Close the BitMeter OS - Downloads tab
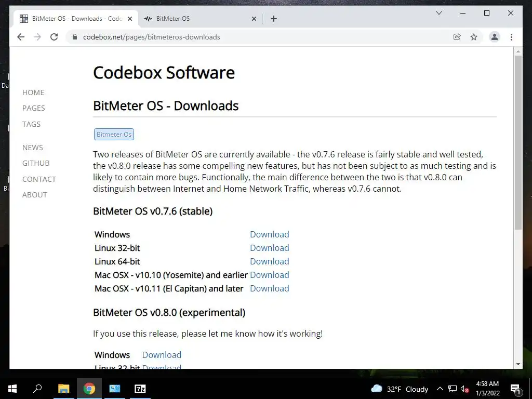This screenshot has width=532, height=399. click(x=129, y=19)
